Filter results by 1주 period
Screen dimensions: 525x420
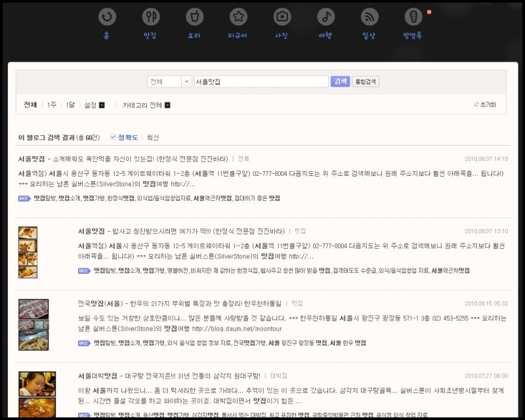52,105
